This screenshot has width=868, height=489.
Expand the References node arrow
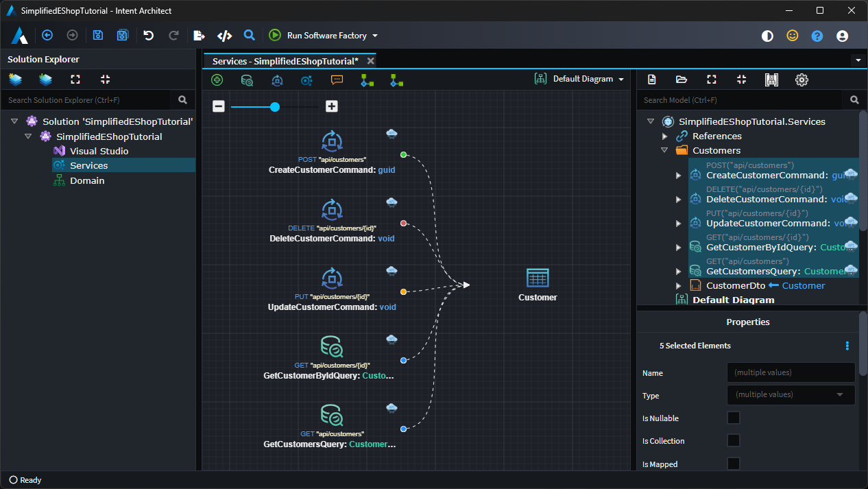664,136
